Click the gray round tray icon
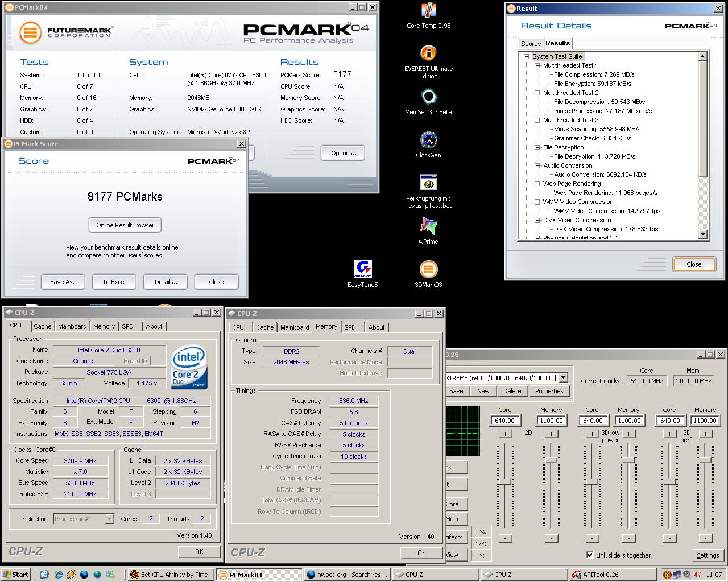Screen dimensions: 728x582 (x=686, y=575)
